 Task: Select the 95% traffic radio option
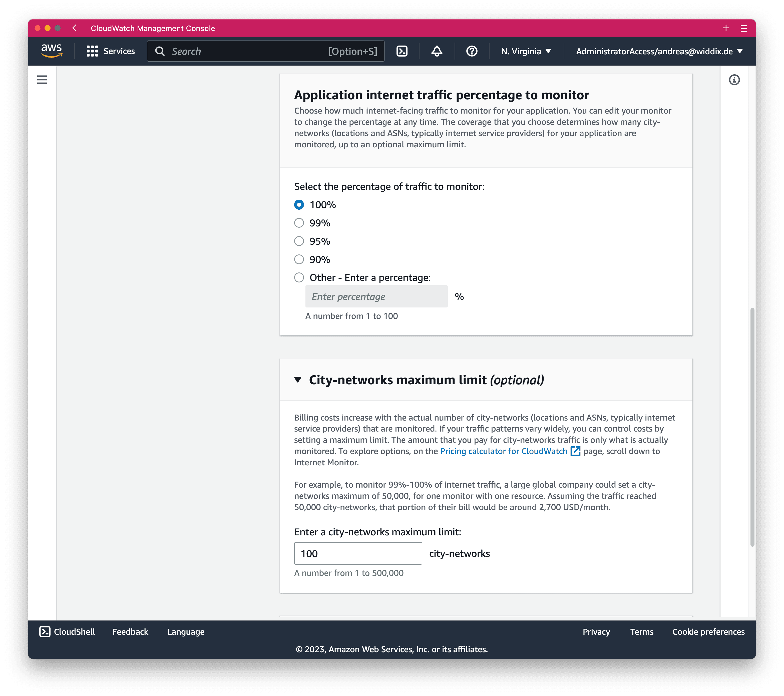tap(299, 241)
